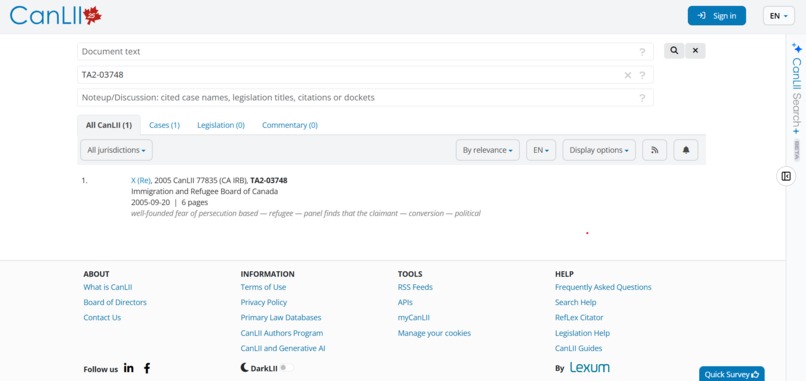Clear the TA2-03748 field's X icon
The width and height of the screenshot is (806, 381).
[x=628, y=75]
